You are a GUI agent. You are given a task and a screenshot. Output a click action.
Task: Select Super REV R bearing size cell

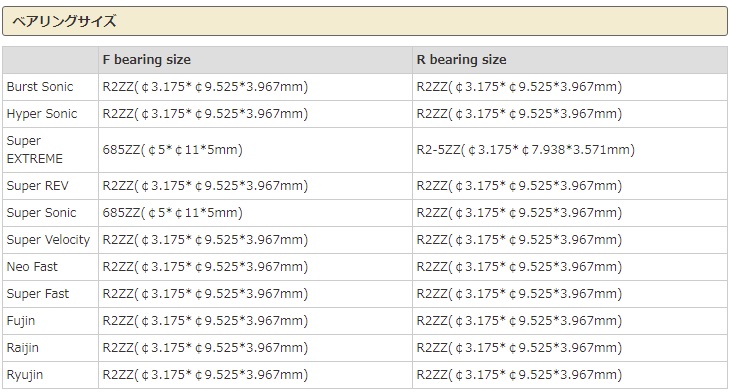tap(570, 186)
